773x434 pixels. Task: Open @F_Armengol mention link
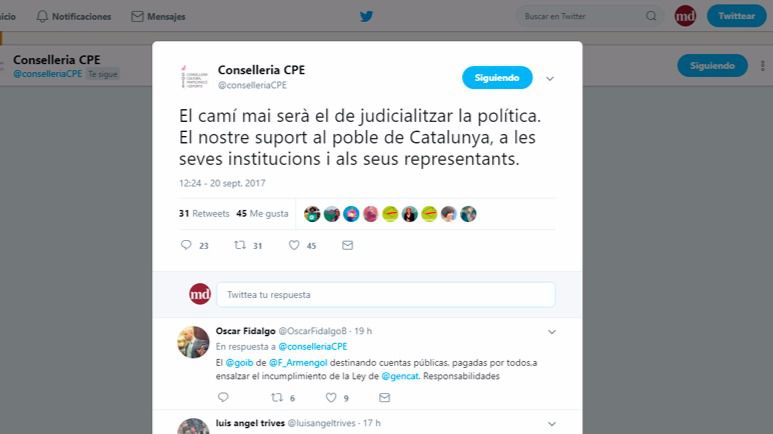click(298, 362)
